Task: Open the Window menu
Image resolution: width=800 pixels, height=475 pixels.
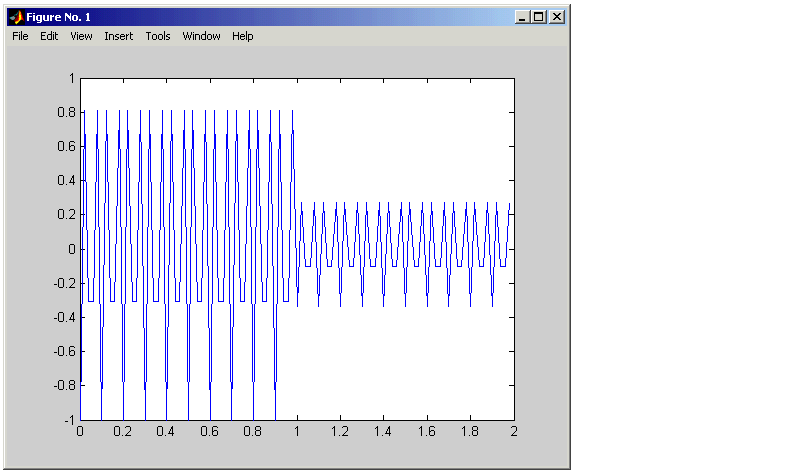Action: click(201, 36)
